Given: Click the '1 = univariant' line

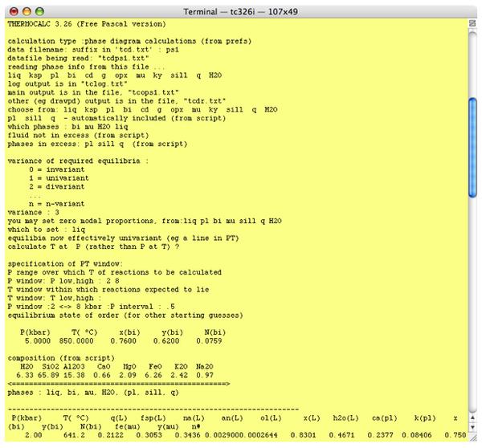Looking at the screenshot, I should pos(59,178).
